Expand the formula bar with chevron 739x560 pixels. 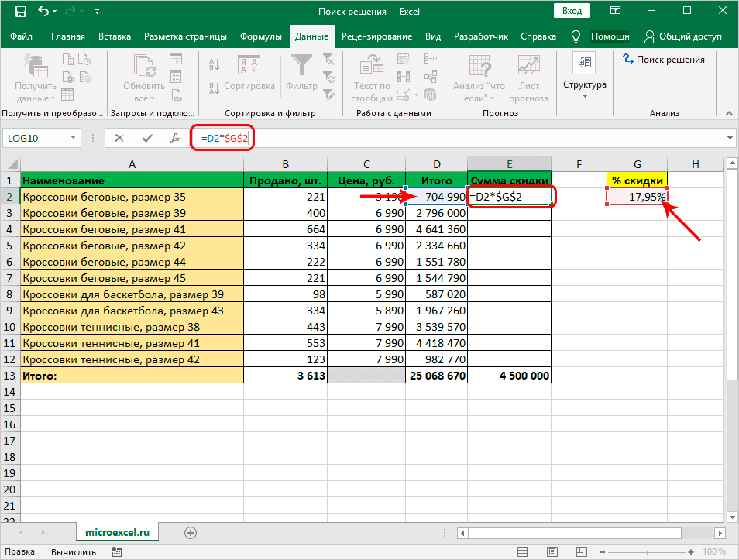pos(730,138)
